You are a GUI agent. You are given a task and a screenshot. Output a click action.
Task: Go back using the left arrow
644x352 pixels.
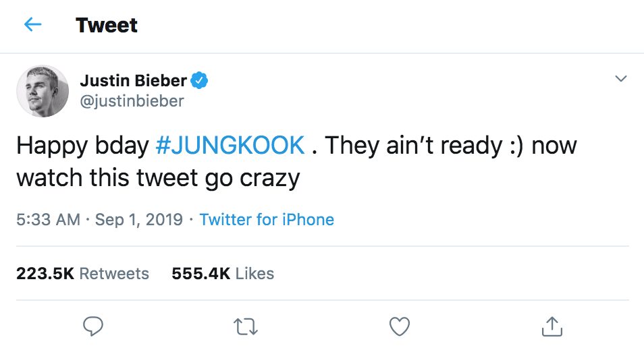[32, 25]
